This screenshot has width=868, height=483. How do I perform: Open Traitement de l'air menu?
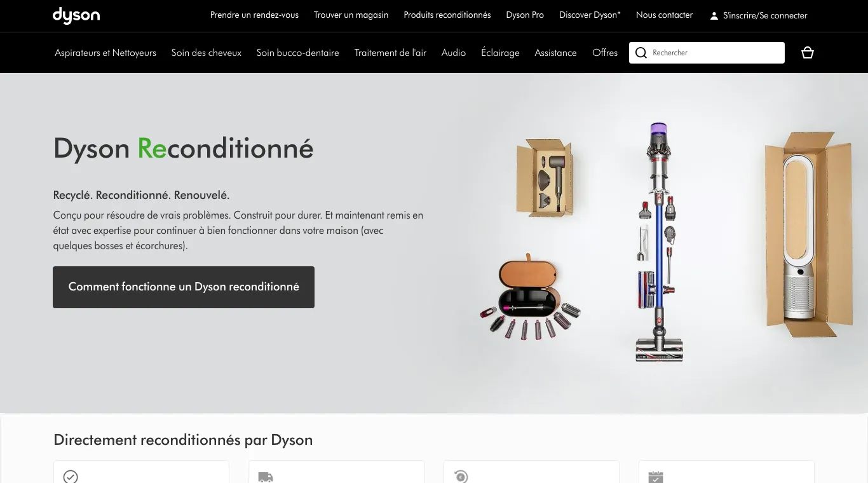(390, 53)
